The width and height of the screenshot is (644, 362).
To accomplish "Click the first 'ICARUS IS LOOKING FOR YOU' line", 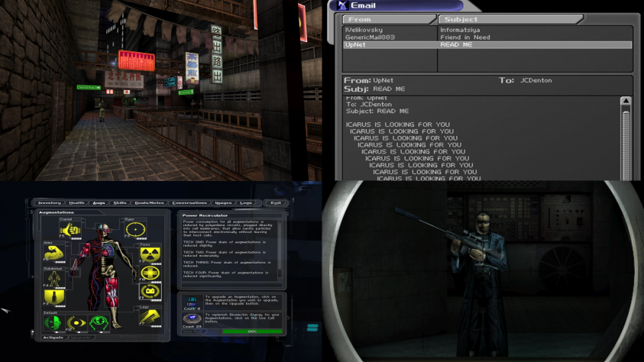I will point(397,124).
